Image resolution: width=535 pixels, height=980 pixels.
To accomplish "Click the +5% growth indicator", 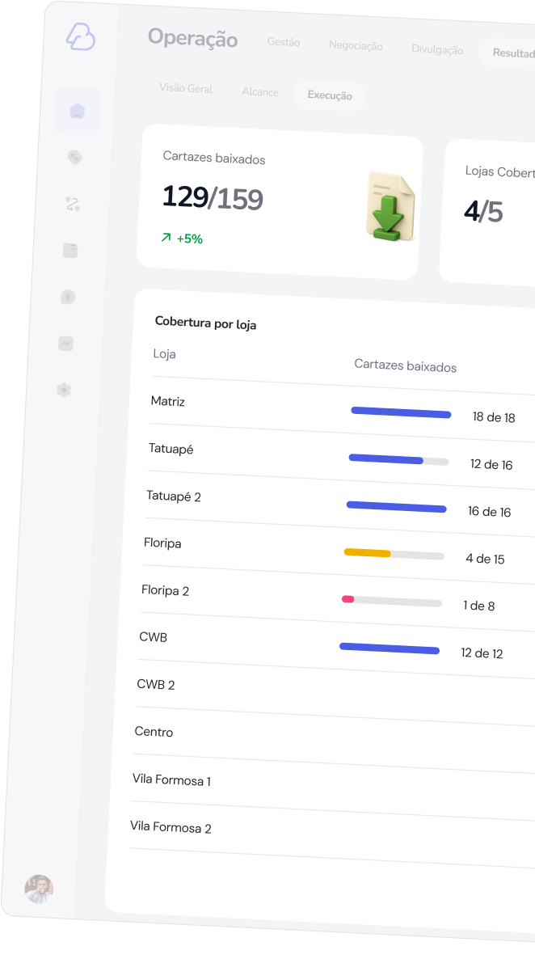I will 189,239.
